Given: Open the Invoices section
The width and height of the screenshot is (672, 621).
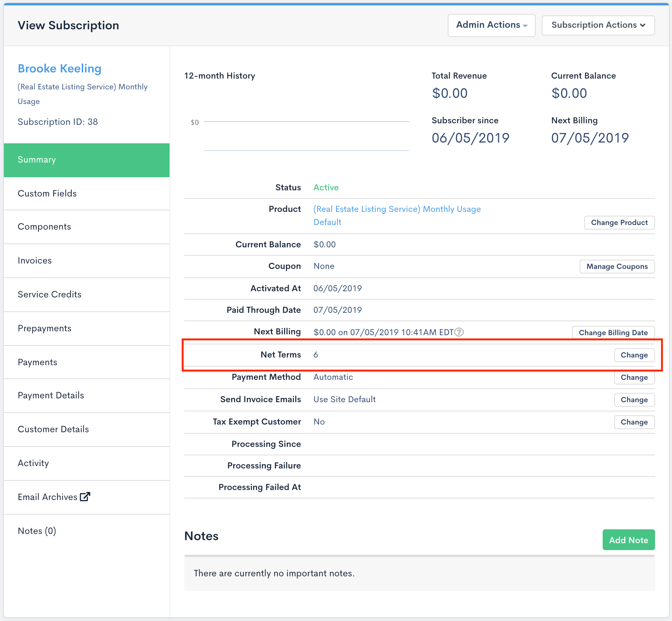Looking at the screenshot, I should [87, 261].
